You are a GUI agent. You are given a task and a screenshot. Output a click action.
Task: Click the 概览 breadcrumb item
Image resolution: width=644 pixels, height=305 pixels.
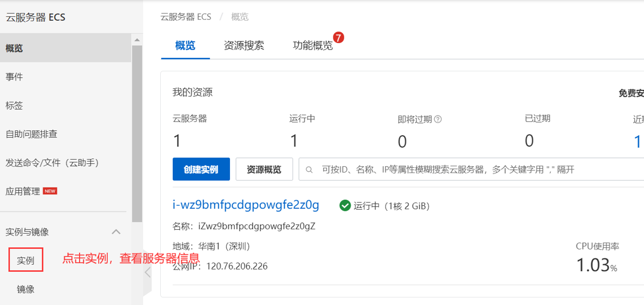(240, 17)
